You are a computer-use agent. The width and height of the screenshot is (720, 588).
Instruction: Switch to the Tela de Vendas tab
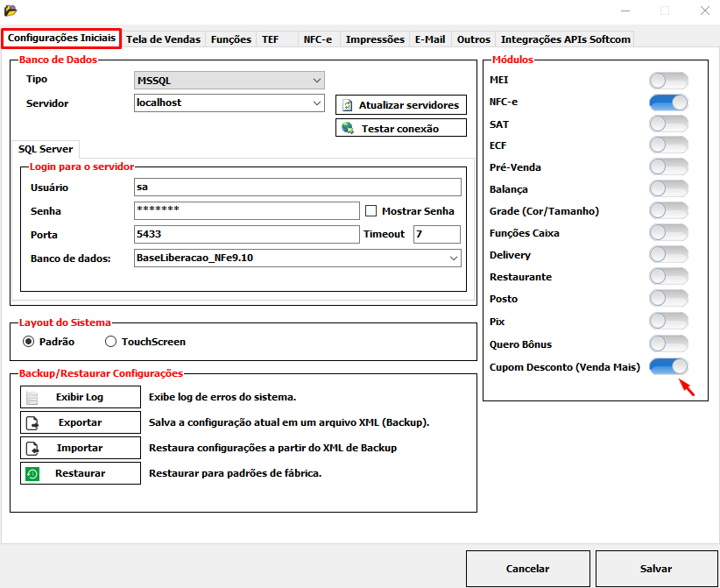(x=163, y=39)
